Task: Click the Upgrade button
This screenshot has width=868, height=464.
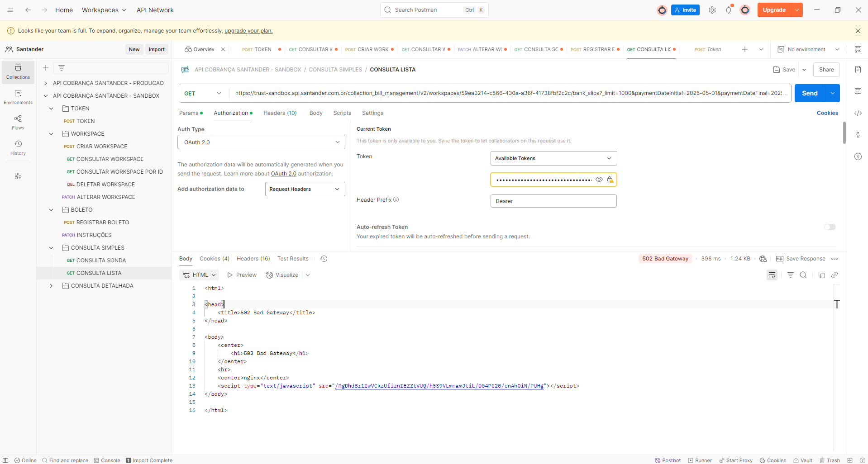Action: [774, 10]
